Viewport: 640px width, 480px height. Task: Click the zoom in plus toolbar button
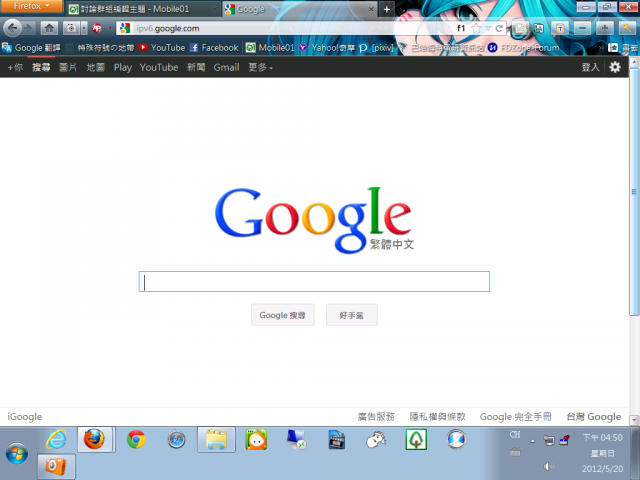[604, 28]
